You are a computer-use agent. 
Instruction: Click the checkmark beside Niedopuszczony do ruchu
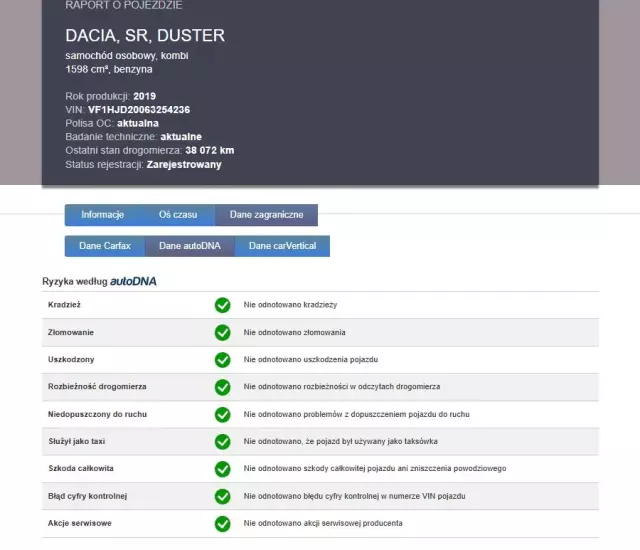coord(222,415)
